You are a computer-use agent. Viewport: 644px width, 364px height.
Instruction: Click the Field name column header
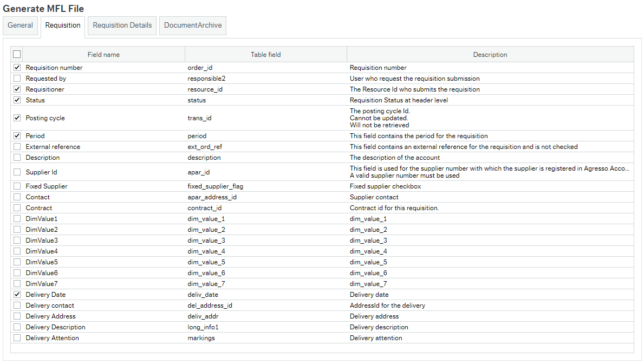point(103,55)
